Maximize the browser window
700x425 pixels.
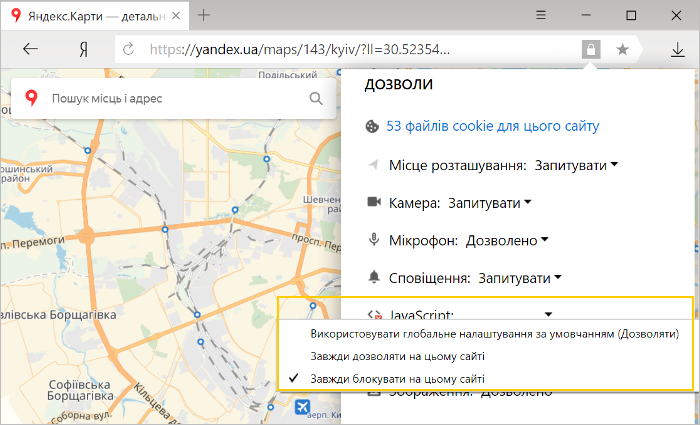(631, 15)
